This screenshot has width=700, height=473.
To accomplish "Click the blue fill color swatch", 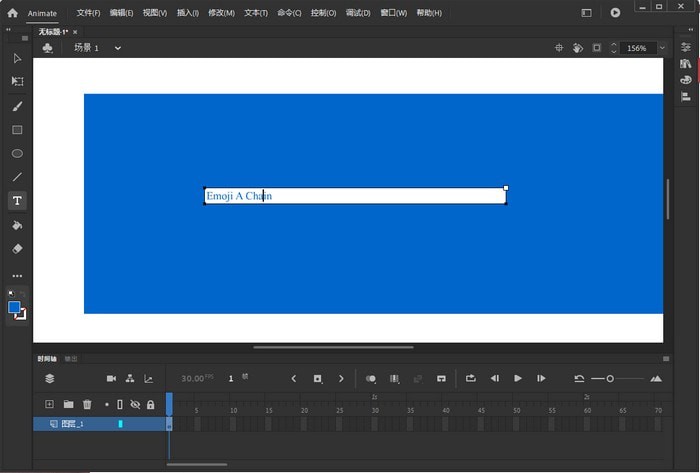I will (14, 308).
